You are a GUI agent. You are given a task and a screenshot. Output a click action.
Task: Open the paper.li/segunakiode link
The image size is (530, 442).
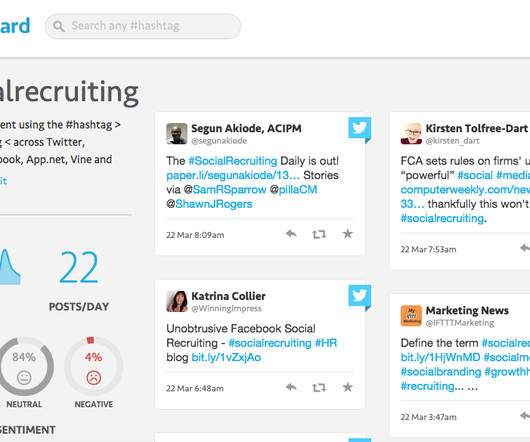(x=233, y=175)
